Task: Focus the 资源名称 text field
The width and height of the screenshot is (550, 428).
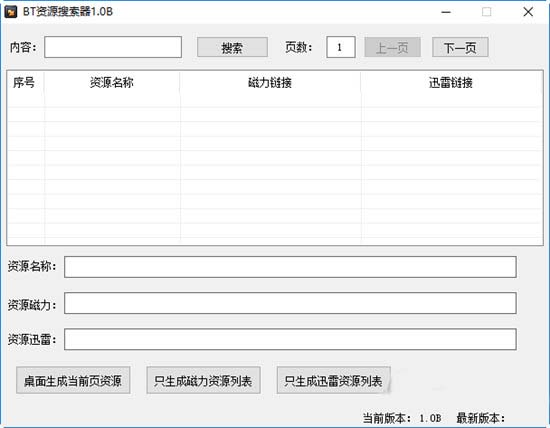Action: pyautogui.click(x=290, y=267)
